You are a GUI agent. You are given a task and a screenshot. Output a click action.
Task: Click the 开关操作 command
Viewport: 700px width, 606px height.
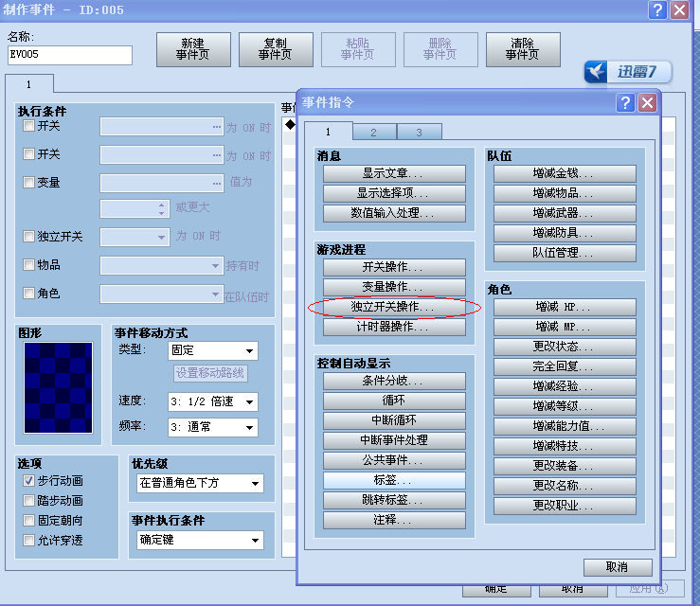click(x=394, y=267)
